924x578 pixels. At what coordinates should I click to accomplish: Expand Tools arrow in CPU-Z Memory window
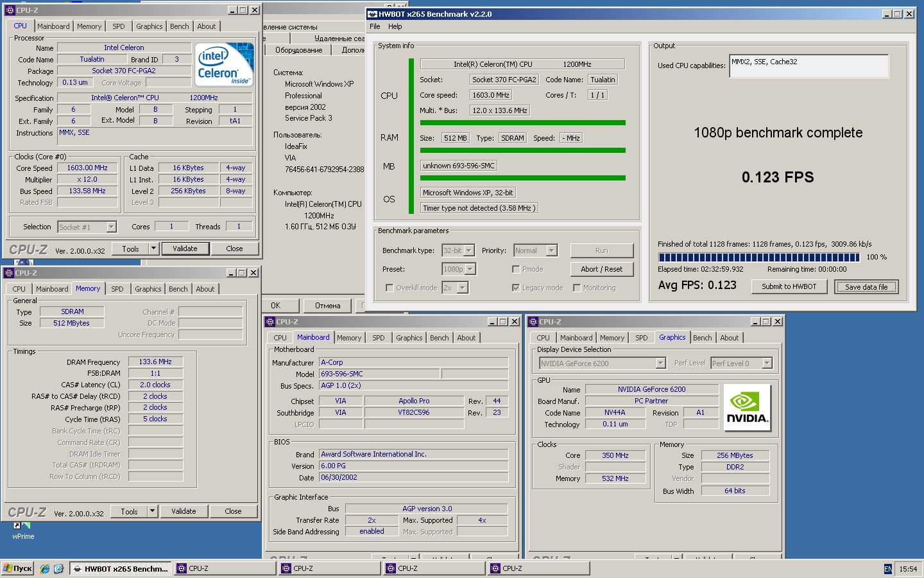(x=152, y=511)
